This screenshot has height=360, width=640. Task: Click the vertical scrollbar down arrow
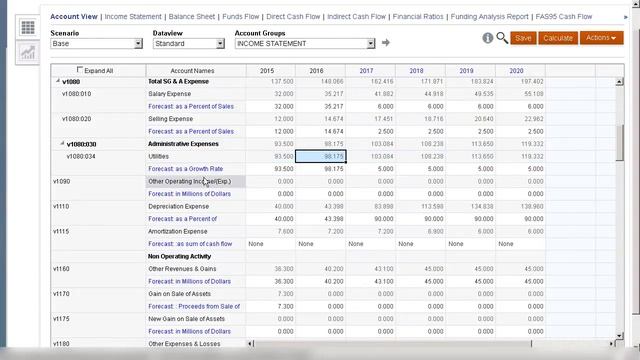click(x=620, y=336)
